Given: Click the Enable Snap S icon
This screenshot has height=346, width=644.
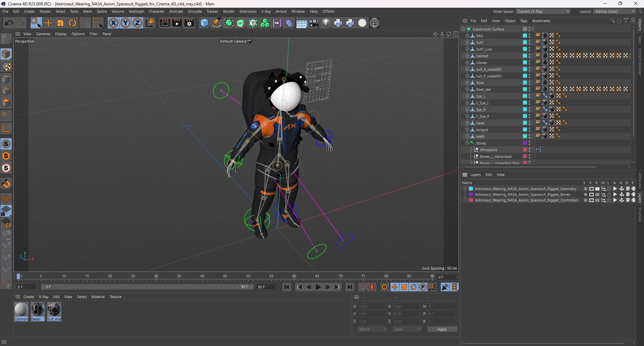Looking at the screenshot, I should point(6,144).
